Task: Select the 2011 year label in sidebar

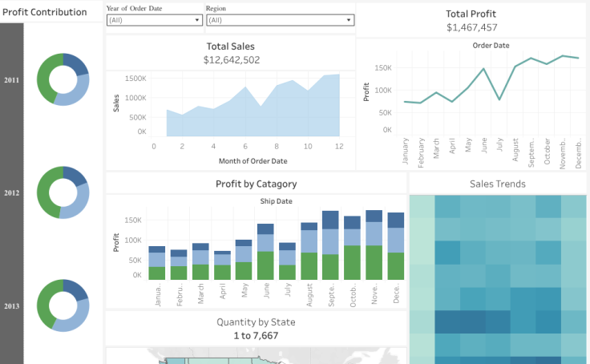Action: click(12, 80)
